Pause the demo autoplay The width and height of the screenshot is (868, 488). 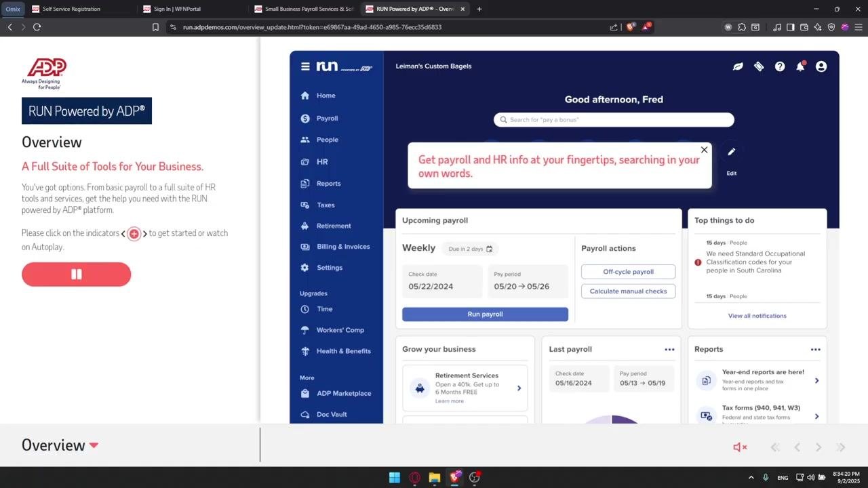point(76,274)
